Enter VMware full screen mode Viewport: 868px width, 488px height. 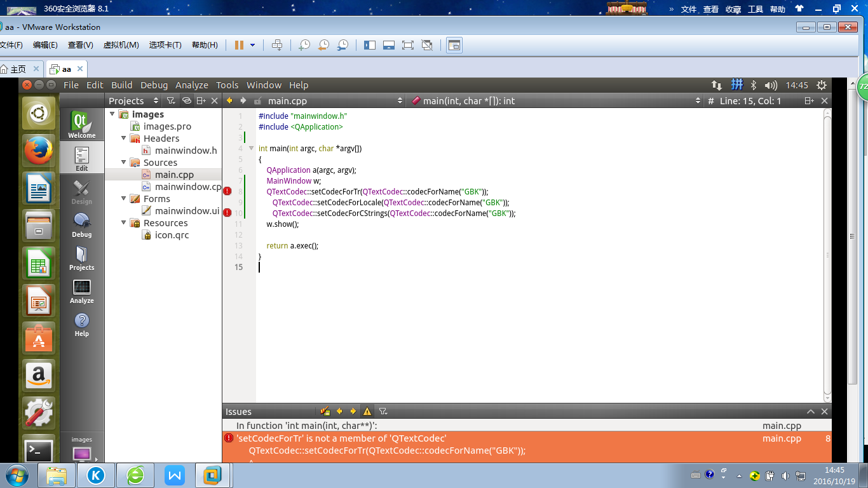pyautogui.click(x=408, y=45)
